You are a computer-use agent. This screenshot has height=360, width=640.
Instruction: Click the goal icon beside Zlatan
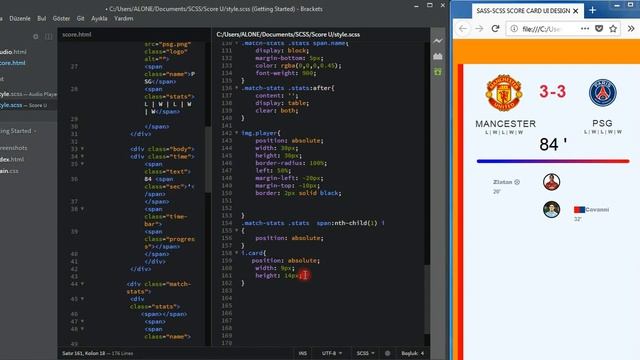coord(517,182)
